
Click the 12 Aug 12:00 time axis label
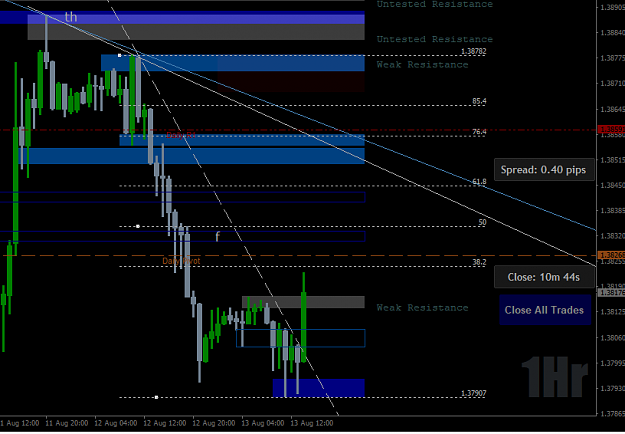pyautogui.click(x=163, y=423)
